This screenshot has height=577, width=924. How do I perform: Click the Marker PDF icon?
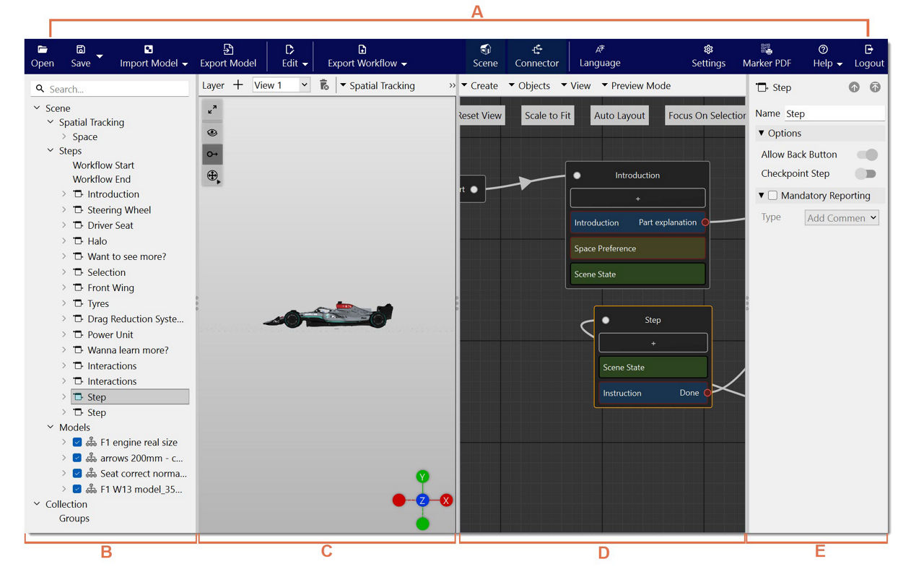(x=767, y=49)
